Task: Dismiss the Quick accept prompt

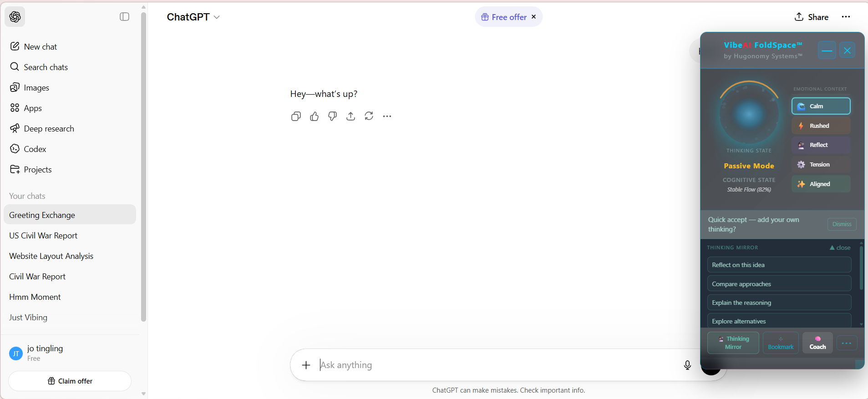Action: 842,224
